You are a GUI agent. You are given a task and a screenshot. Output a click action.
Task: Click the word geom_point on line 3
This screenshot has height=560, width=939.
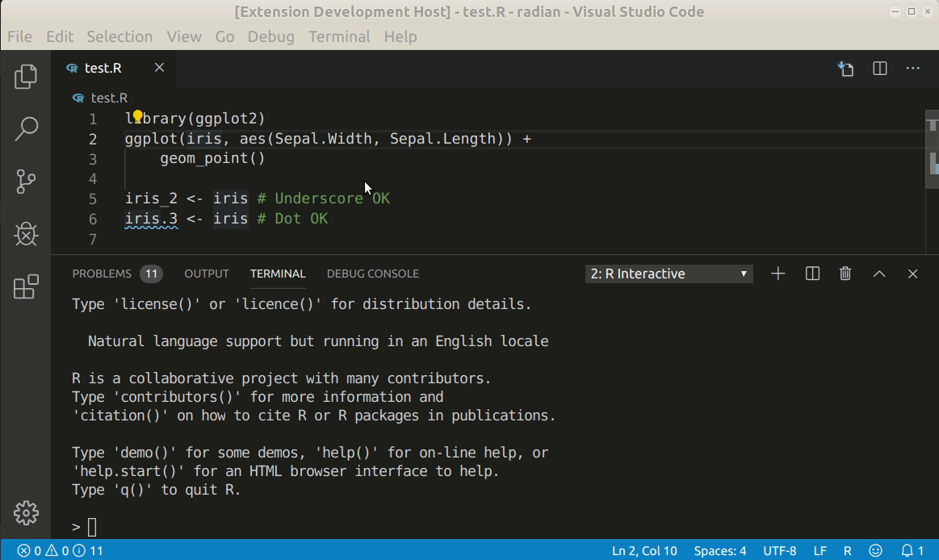pos(203,158)
